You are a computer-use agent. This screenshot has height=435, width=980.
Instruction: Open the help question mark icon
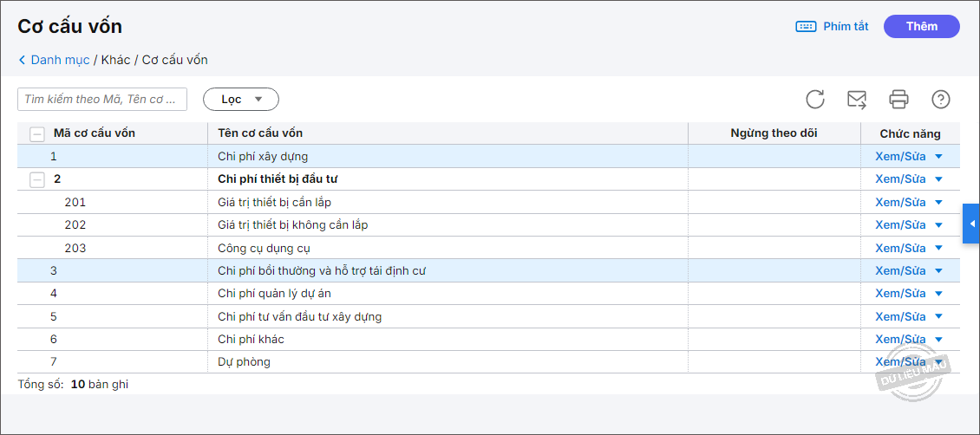[941, 100]
